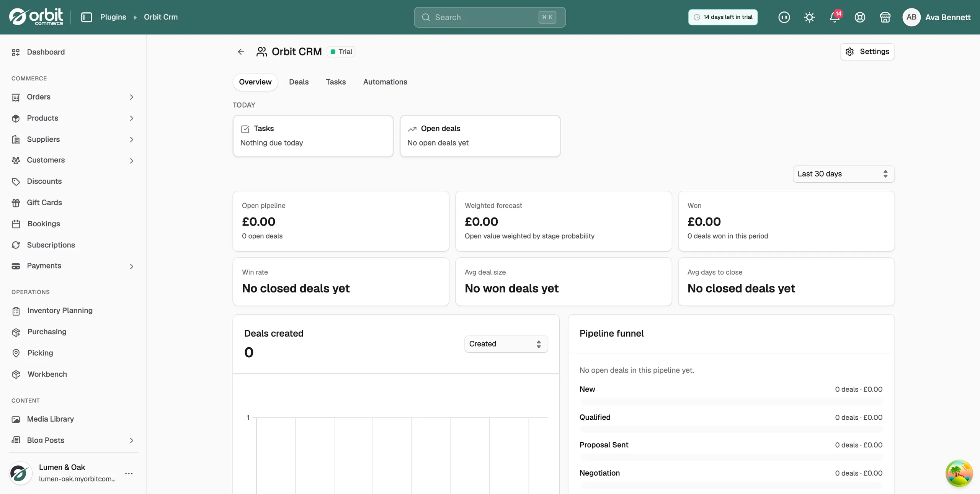The image size is (980, 494).
Task: Click the Orbit CRM people icon
Action: click(x=261, y=52)
